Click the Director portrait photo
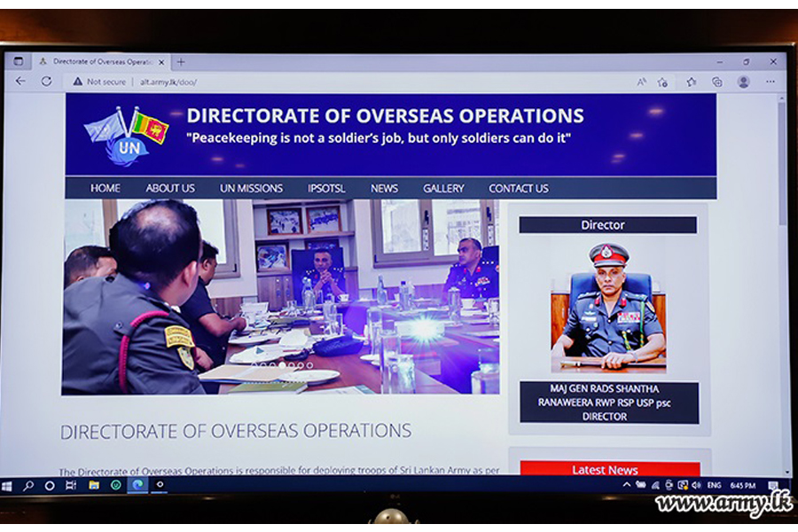The image size is (798, 532). tap(608, 307)
